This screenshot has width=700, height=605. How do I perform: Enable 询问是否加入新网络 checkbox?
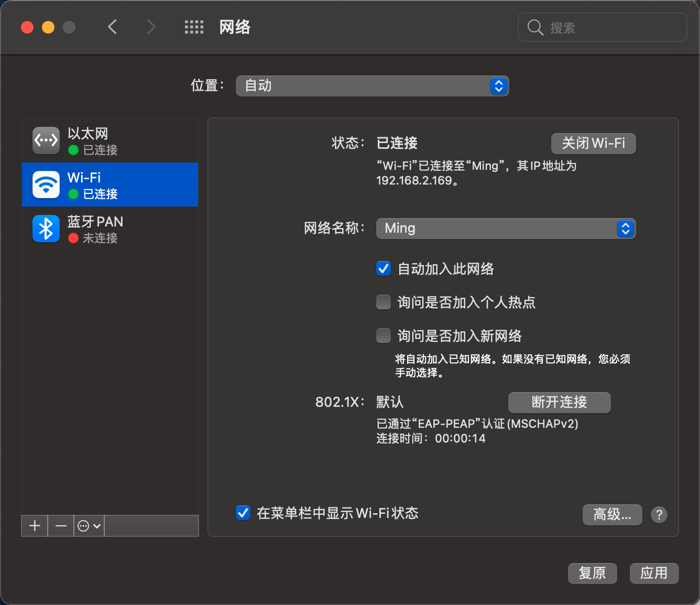(384, 336)
